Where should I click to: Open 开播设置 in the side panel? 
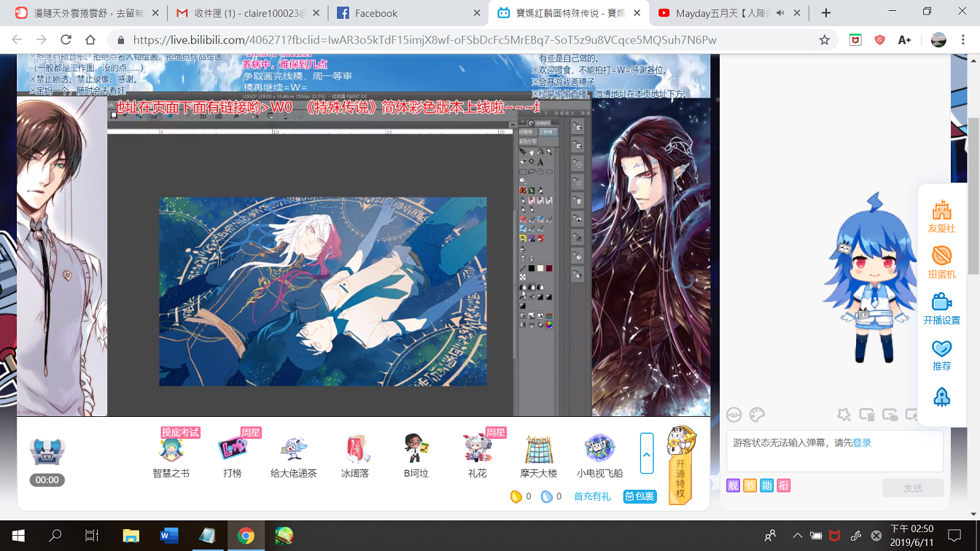pyautogui.click(x=941, y=308)
